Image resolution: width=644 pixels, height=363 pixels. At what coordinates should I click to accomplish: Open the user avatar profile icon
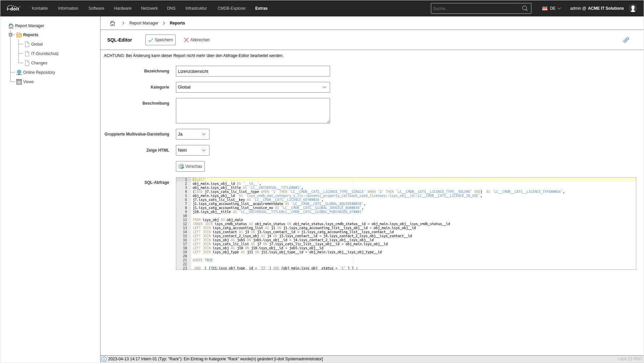click(633, 8)
